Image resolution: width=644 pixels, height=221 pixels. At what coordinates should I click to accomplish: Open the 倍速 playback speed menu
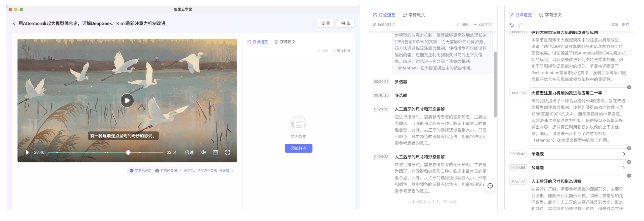189,152
